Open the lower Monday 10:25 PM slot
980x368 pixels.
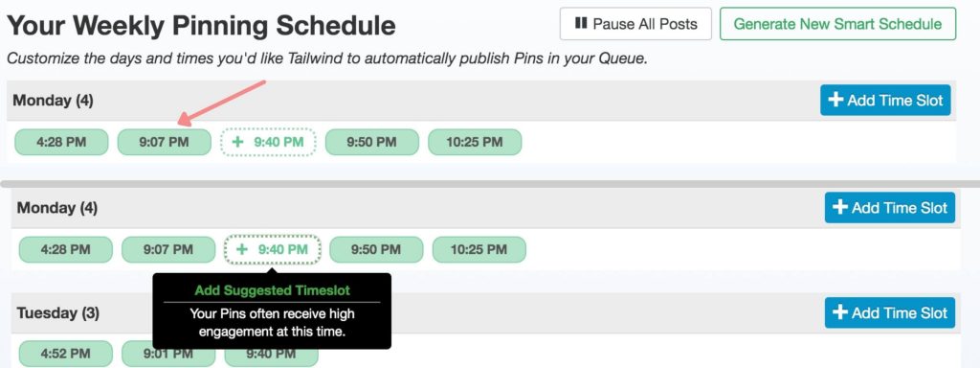click(479, 250)
